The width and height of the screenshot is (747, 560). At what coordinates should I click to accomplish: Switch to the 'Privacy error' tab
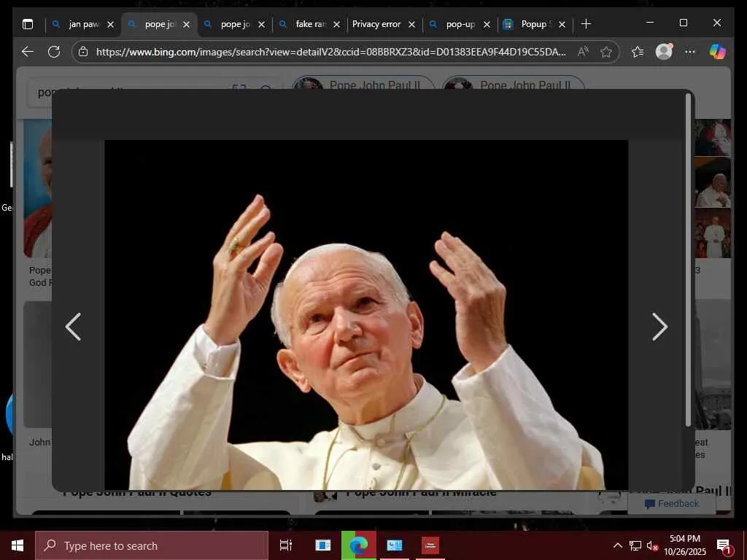tap(376, 24)
